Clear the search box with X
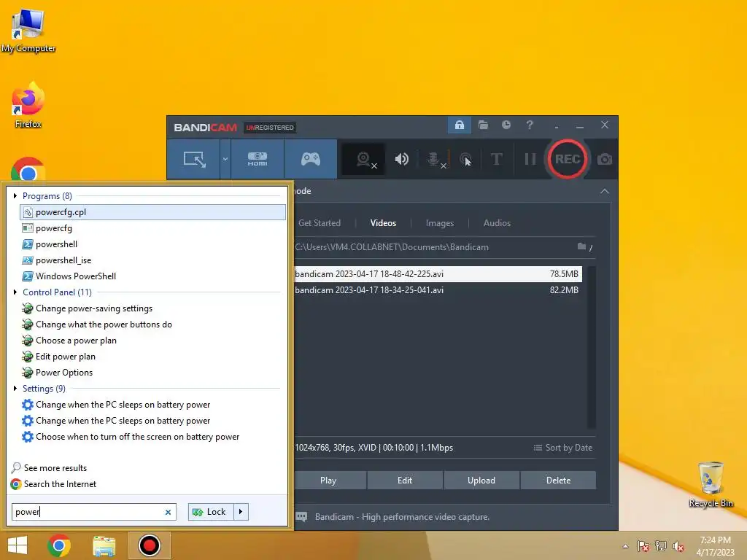 [169, 513]
